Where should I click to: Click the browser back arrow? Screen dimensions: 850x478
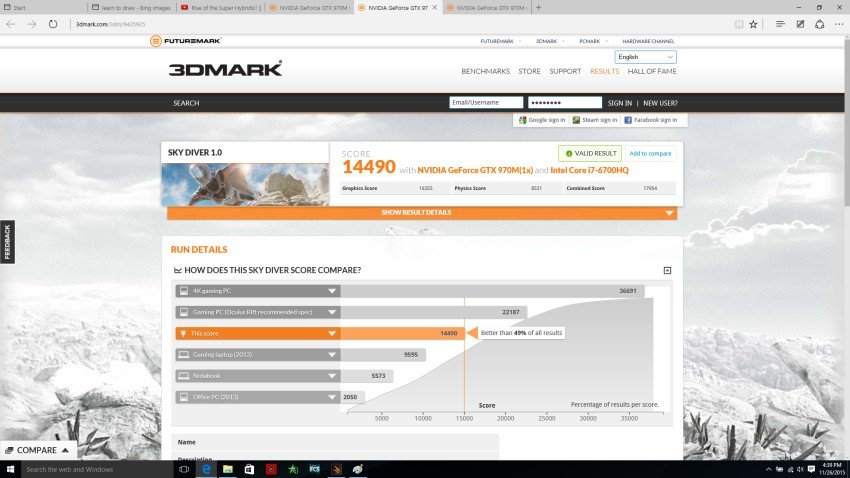(10, 22)
